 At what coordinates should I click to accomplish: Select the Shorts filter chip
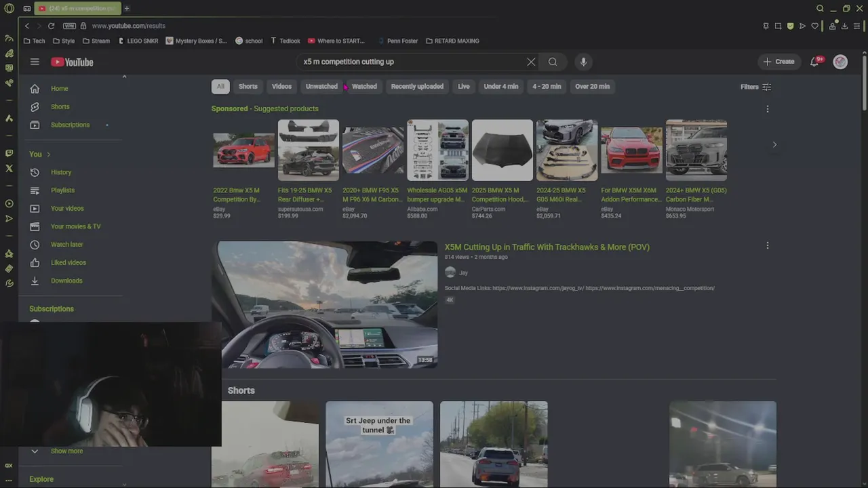point(248,86)
